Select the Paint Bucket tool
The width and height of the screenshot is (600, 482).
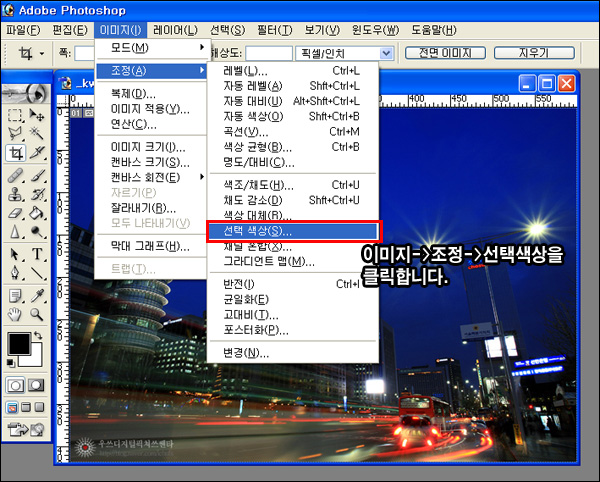(37, 213)
